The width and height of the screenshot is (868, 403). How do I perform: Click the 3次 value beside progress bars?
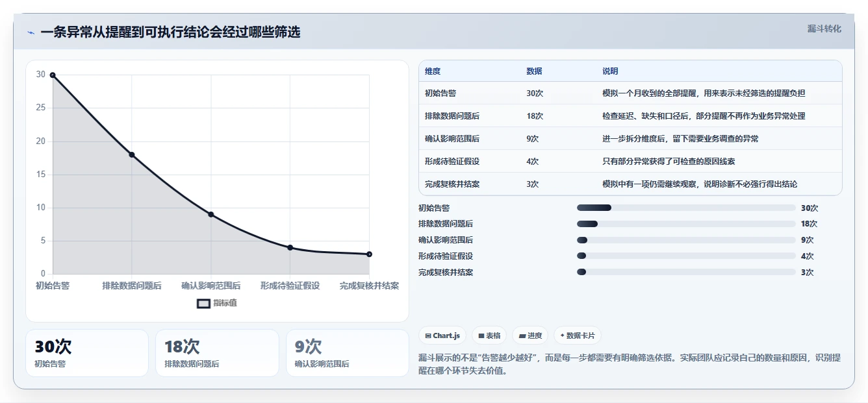point(808,273)
